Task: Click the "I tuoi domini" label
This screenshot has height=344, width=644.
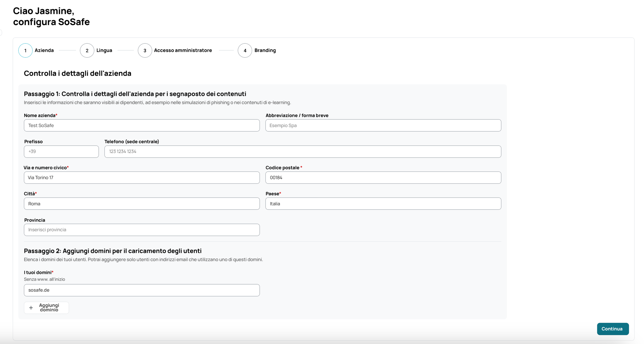Action: point(38,272)
